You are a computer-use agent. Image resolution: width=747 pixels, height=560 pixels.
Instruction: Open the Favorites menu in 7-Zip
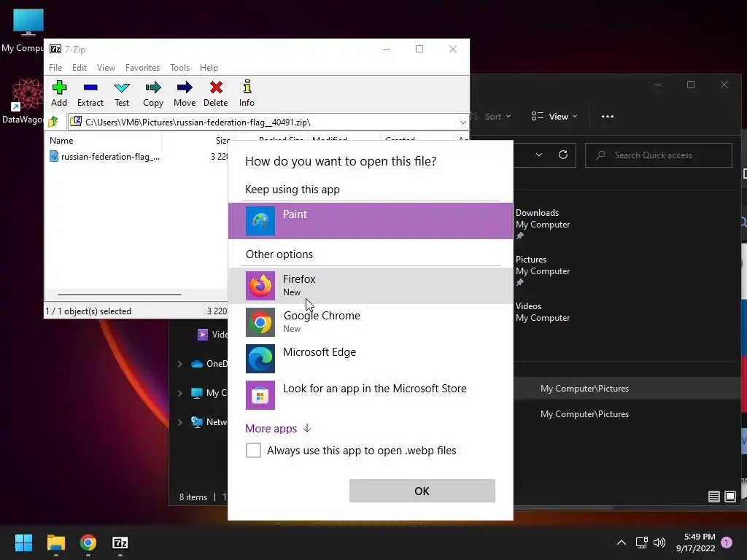click(142, 68)
